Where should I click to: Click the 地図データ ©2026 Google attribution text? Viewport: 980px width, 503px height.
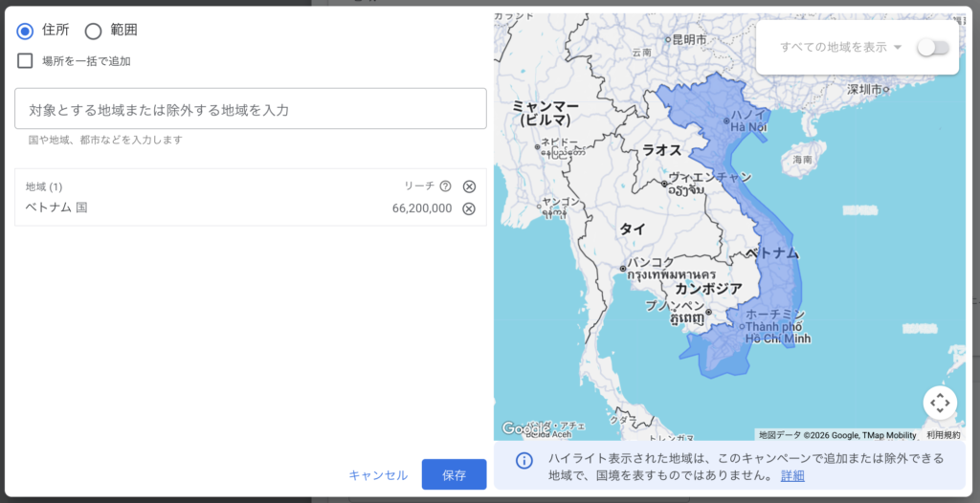837,435
